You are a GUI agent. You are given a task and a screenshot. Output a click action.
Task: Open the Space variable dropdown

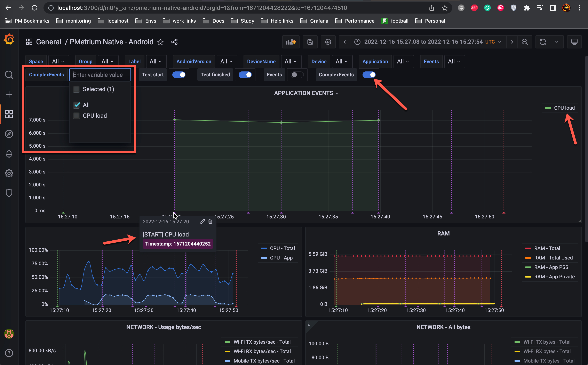pyautogui.click(x=58, y=62)
